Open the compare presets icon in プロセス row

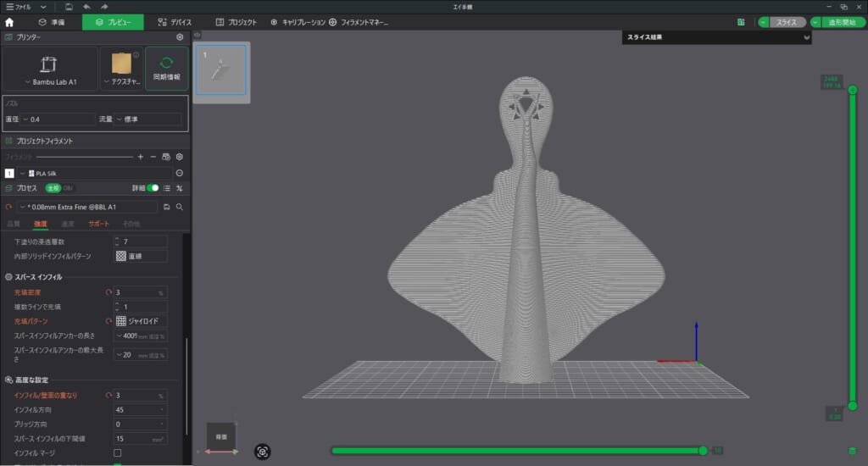[x=180, y=188]
